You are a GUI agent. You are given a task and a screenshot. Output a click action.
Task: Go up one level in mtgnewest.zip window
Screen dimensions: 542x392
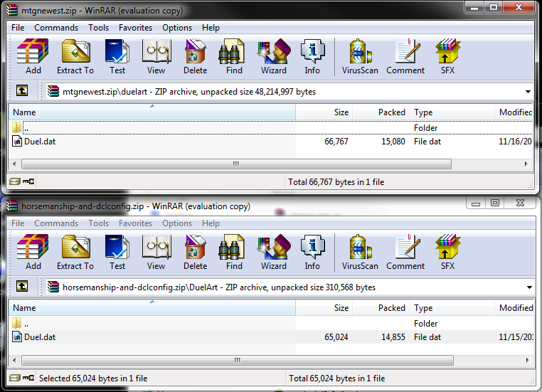coord(22,91)
